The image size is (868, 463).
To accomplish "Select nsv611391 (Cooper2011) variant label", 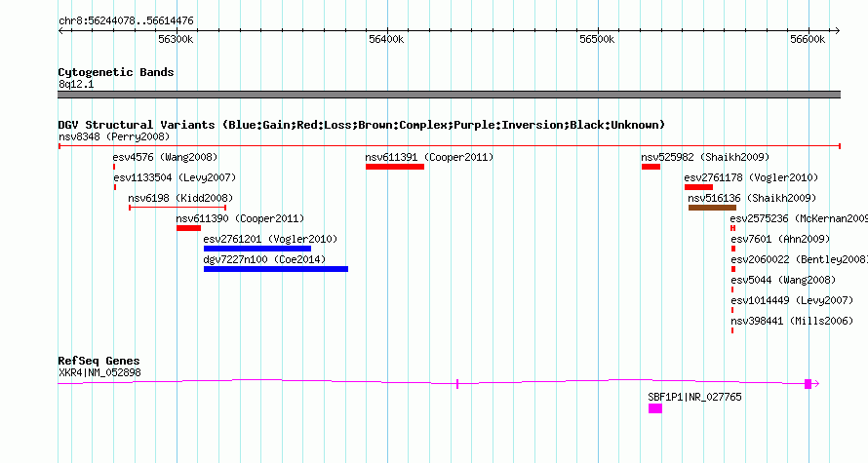I will [429, 157].
